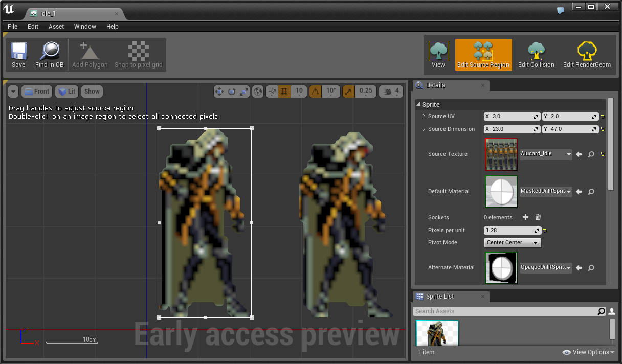Click the Front view button
This screenshot has width=622, height=364.
36,91
